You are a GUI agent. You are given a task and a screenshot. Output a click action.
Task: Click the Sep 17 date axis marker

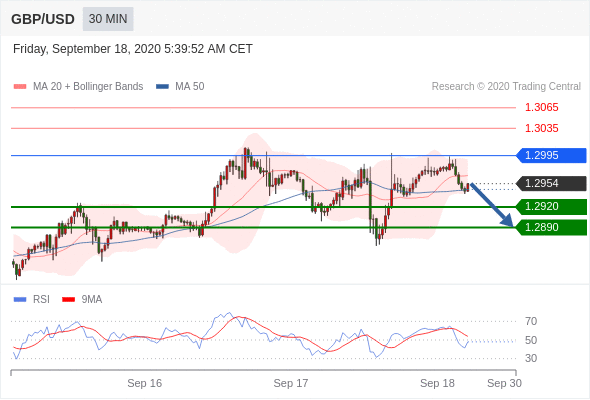point(291,383)
